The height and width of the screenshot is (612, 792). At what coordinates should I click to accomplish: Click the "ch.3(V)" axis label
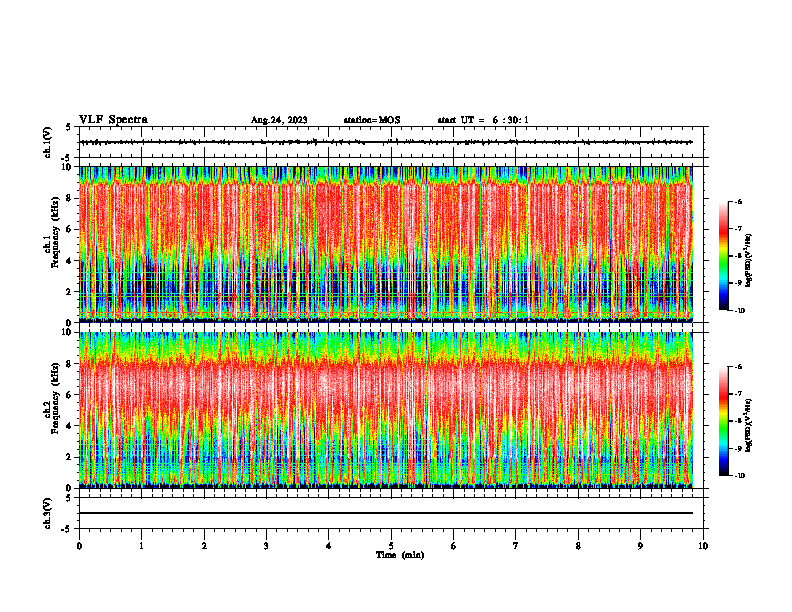[x=48, y=513]
